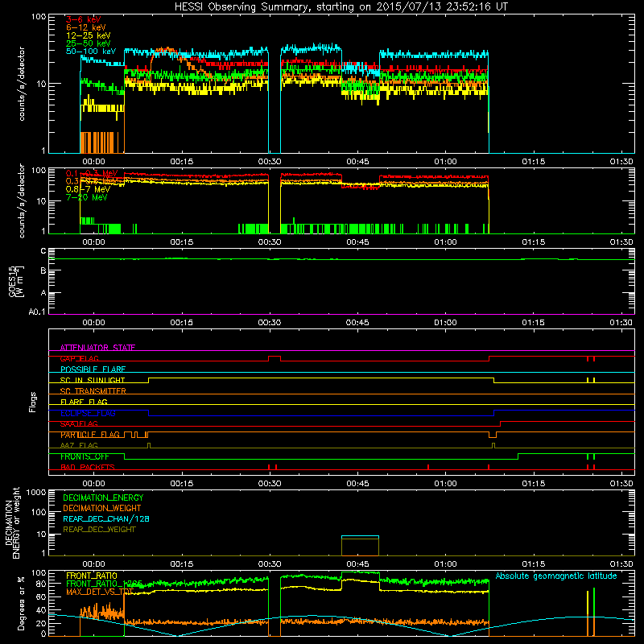
Task: Click the ECLIPSE_FLAG label
Action: pyautogui.click(x=88, y=413)
